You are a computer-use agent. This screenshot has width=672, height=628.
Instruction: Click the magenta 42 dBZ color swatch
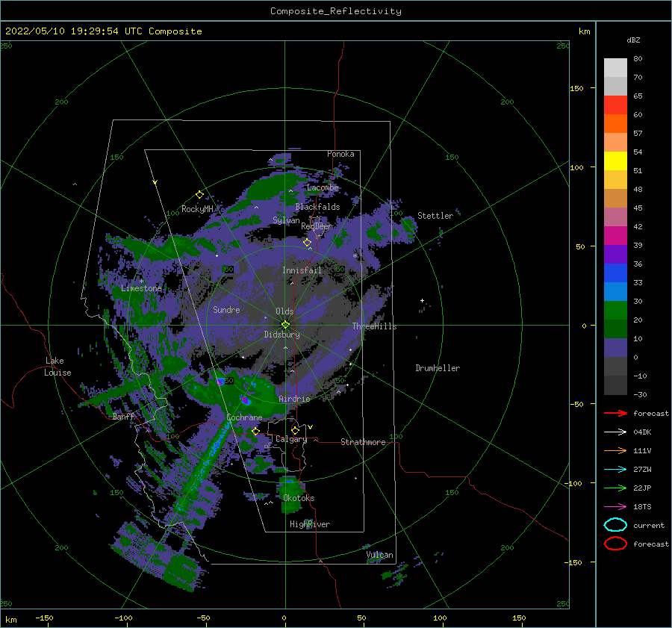tap(615, 235)
